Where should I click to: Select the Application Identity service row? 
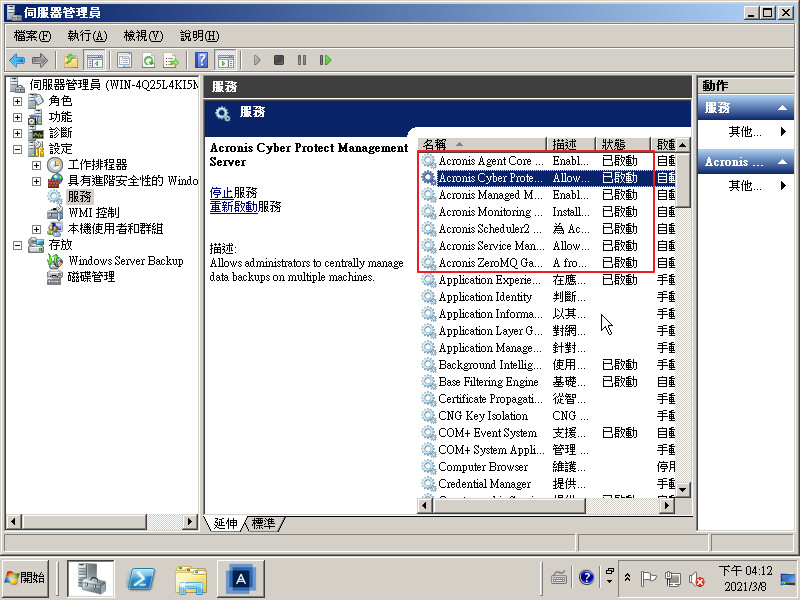point(547,297)
